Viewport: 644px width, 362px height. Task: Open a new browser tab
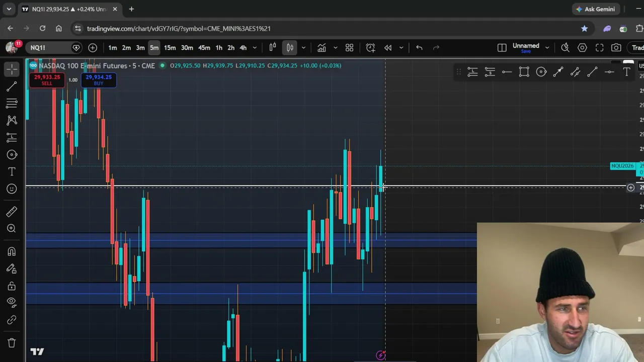[131, 9]
